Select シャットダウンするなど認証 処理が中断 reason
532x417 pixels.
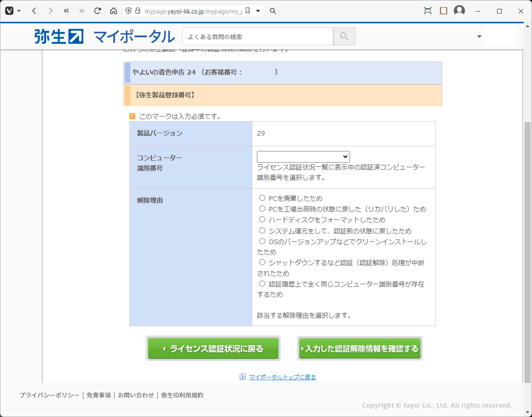262,262
